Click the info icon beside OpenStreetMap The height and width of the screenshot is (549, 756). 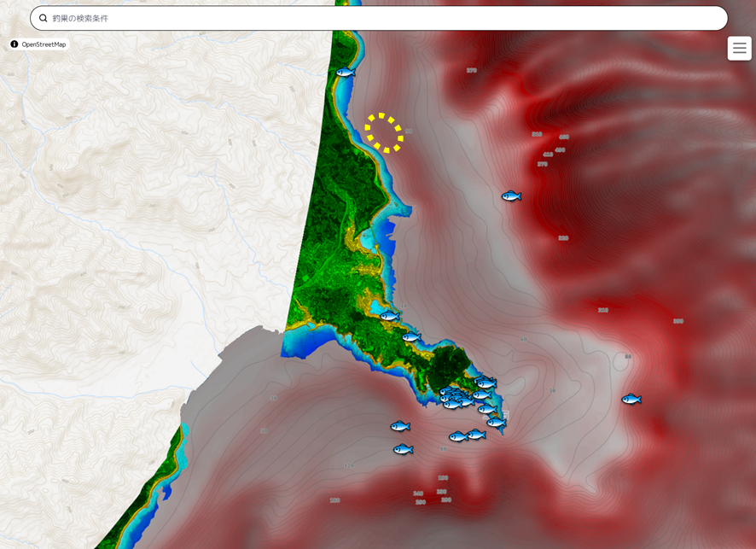click(15, 44)
